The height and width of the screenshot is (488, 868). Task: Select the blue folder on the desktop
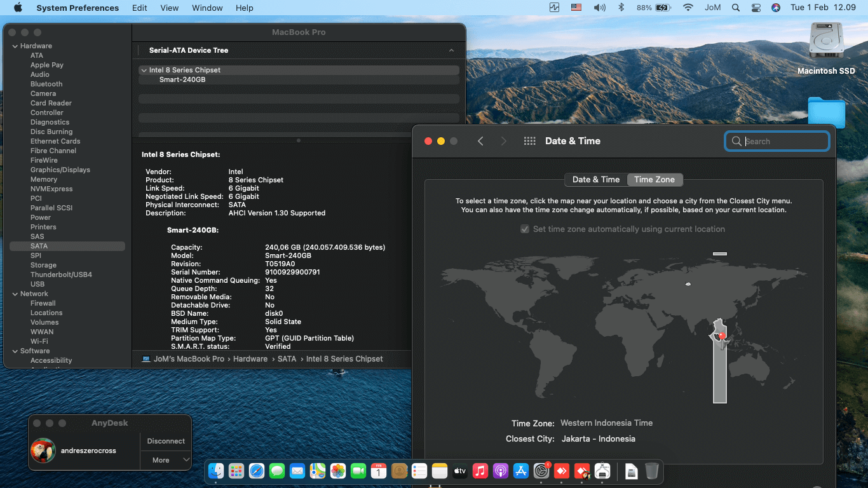[827, 112]
